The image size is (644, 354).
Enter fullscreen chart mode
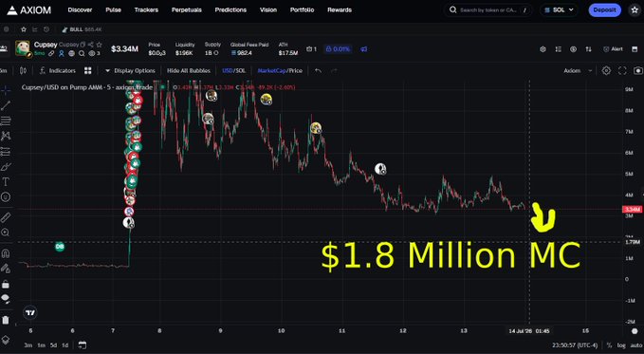[x=622, y=71]
